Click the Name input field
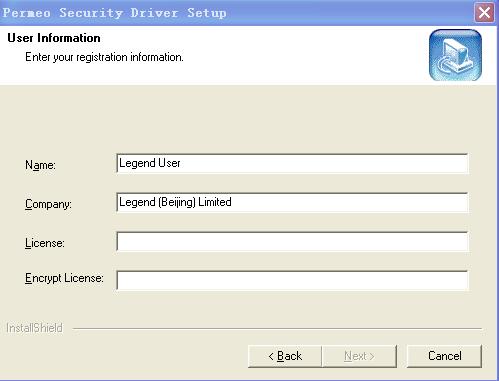 (x=292, y=163)
